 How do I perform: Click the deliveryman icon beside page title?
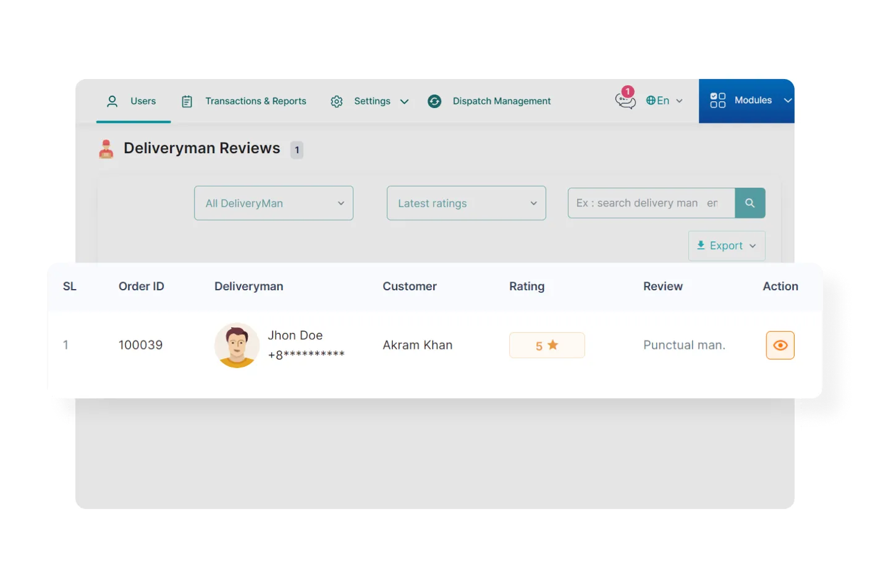point(106,149)
